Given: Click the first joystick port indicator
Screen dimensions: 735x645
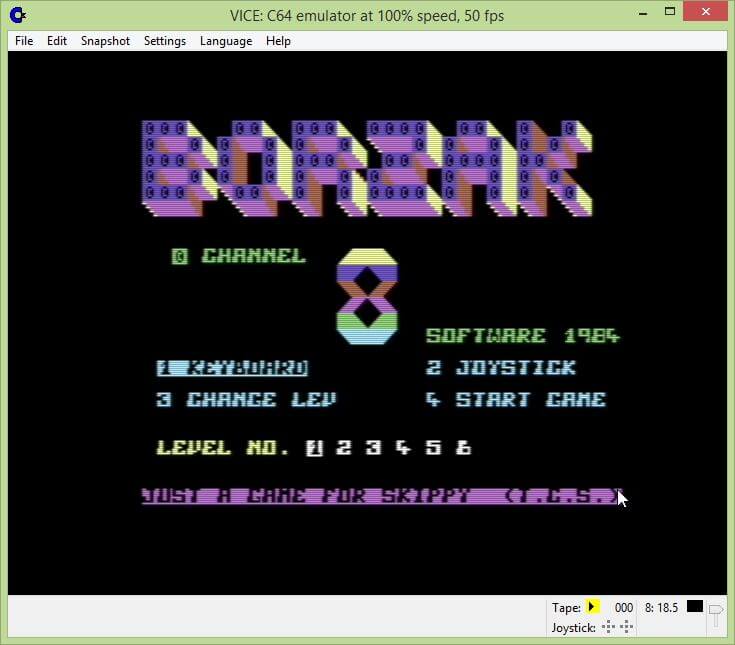Looking at the screenshot, I should coord(608,627).
